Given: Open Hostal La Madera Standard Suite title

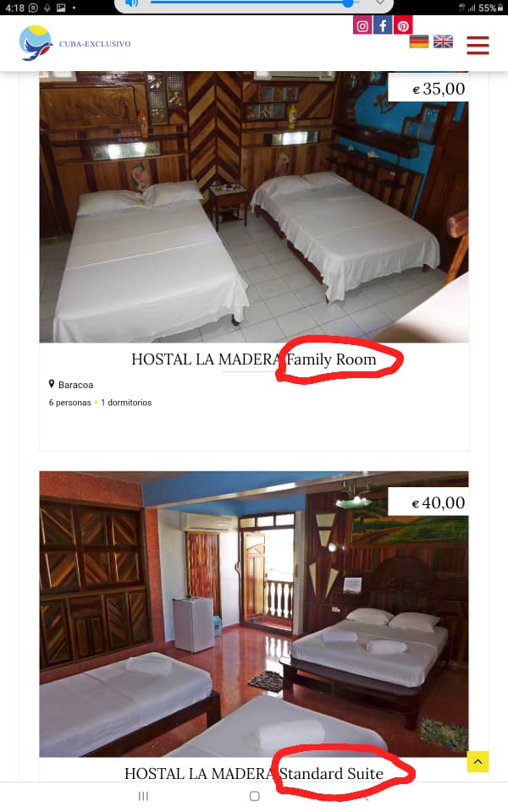Looking at the screenshot, I should (x=254, y=773).
